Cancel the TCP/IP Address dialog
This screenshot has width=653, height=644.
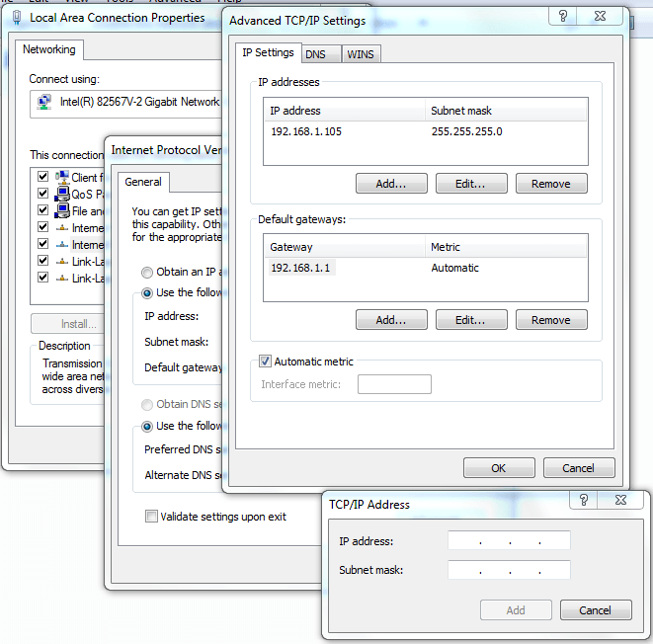[595, 610]
